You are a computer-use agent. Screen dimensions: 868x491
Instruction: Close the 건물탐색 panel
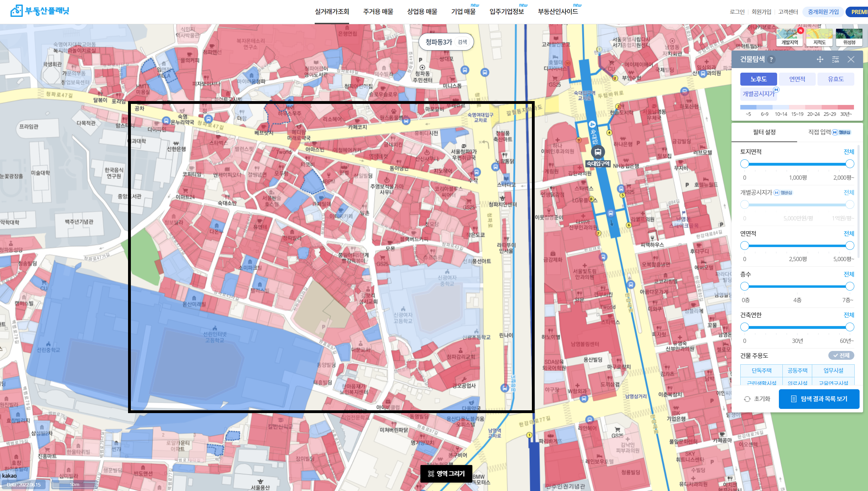click(x=851, y=59)
